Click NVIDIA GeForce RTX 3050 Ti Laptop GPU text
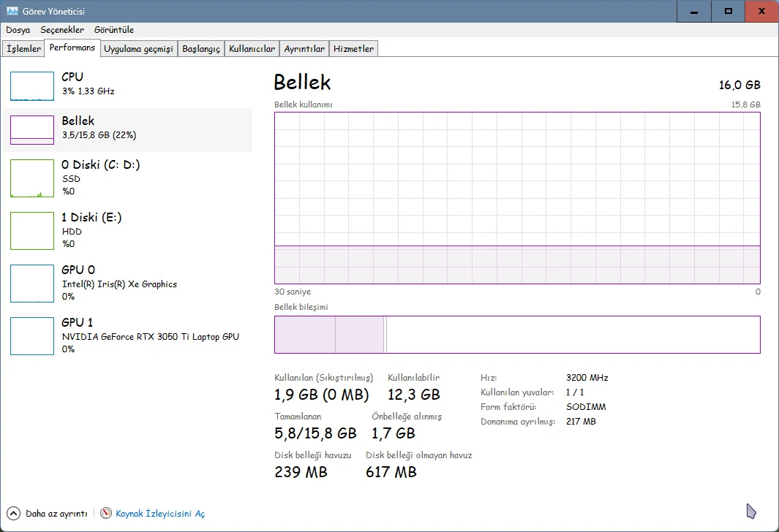This screenshot has width=779, height=532. coord(151,337)
